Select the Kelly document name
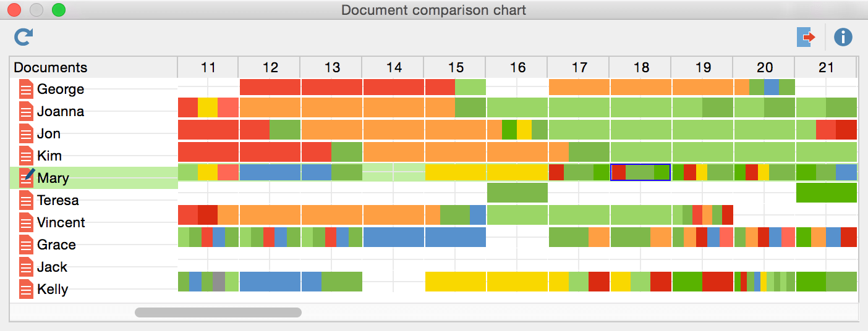Image resolution: width=868 pixels, height=331 pixels. 53,289
